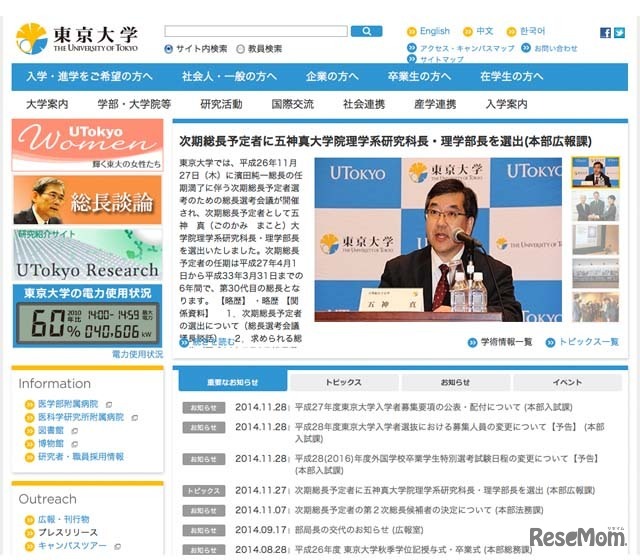Click into the site search text field
Image resolution: width=640 pixels, height=560 pixels.
tap(256, 31)
